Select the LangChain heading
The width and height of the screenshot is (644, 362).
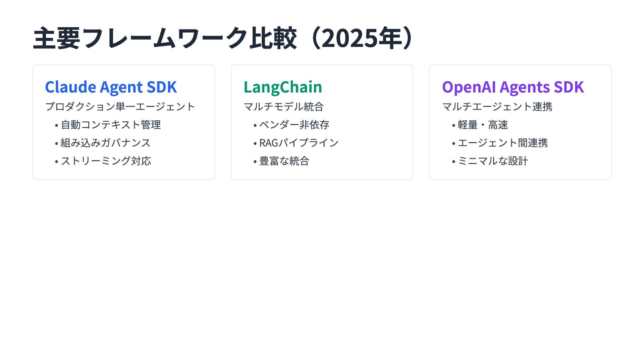(283, 87)
